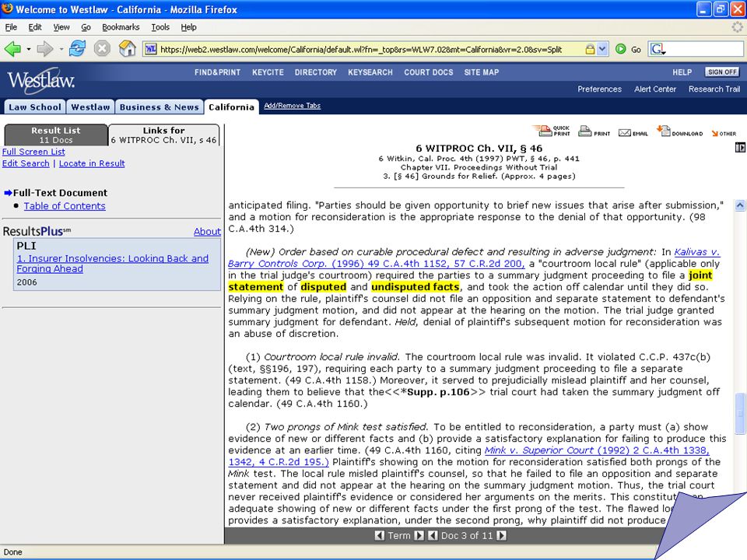Jump to previous search Term arrow
The image size is (747, 560).
click(x=380, y=536)
